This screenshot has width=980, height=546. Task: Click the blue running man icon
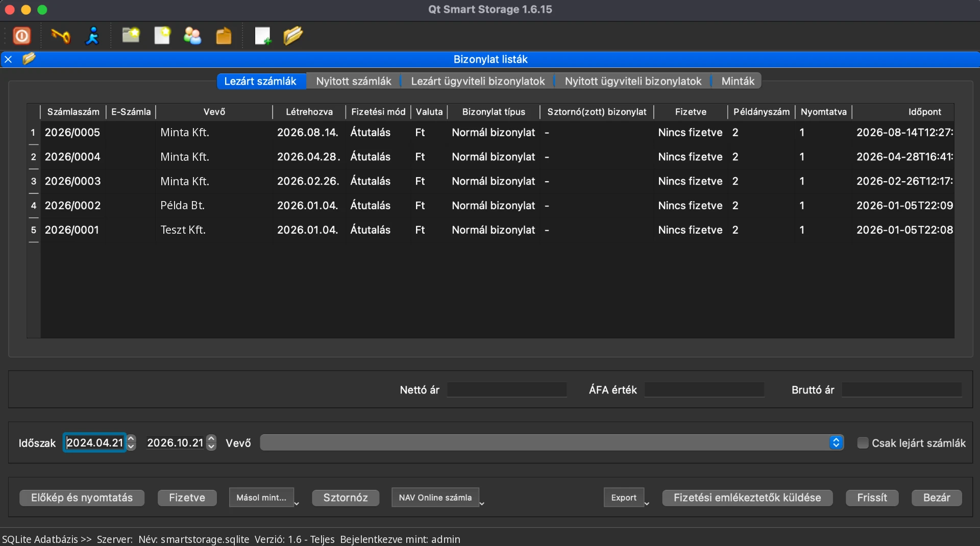pyautogui.click(x=92, y=36)
